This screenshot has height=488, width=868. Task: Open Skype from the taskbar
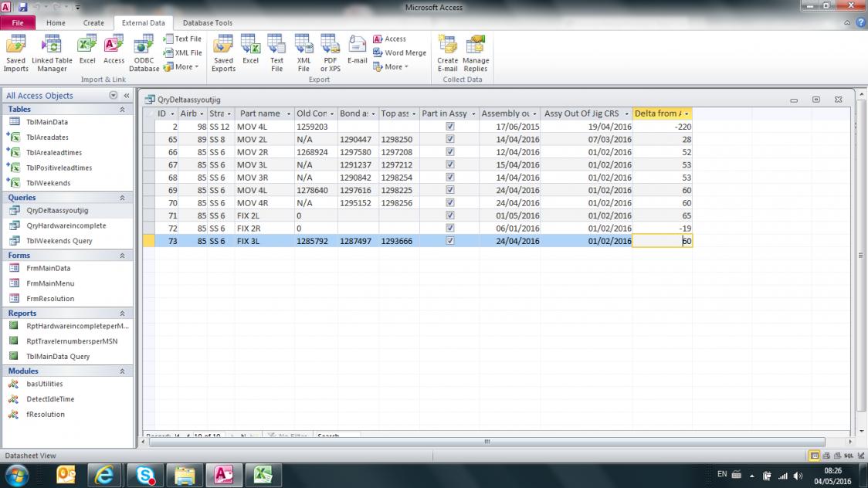(144, 474)
